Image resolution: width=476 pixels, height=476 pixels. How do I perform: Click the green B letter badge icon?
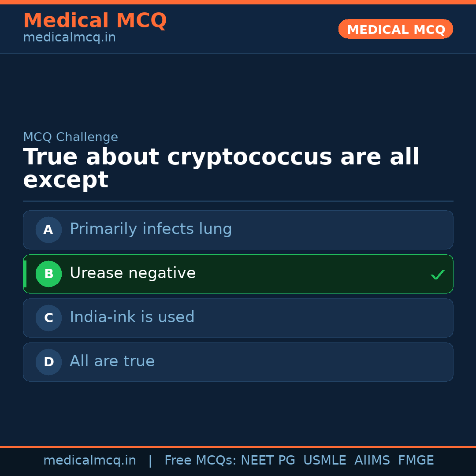point(48,274)
